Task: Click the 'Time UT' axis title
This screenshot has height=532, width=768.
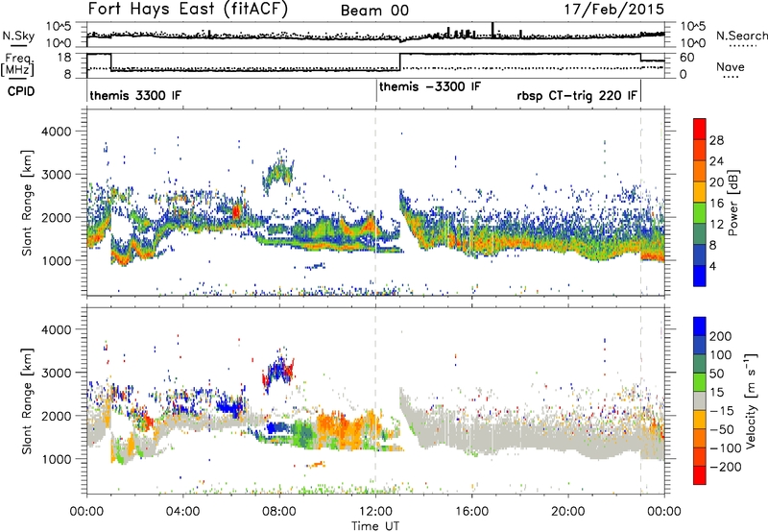Action: click(375, 526)
